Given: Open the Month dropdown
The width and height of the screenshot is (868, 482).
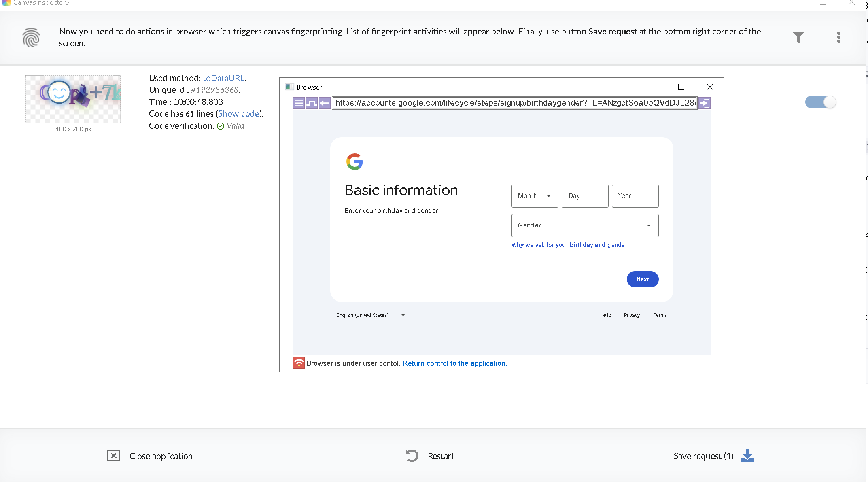Looking at the screenshot, I should point(535,196).
